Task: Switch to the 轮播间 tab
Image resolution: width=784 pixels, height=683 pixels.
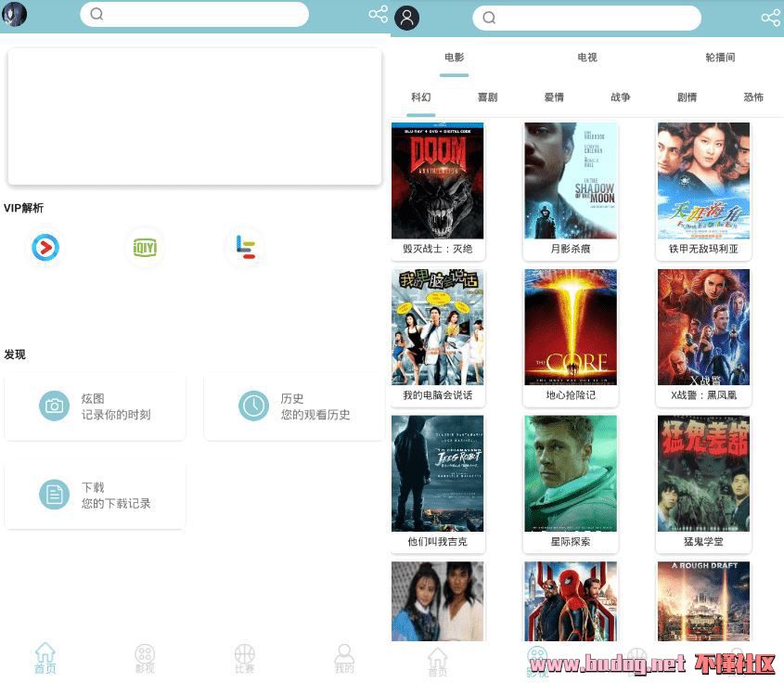Action: coord(720,58)
